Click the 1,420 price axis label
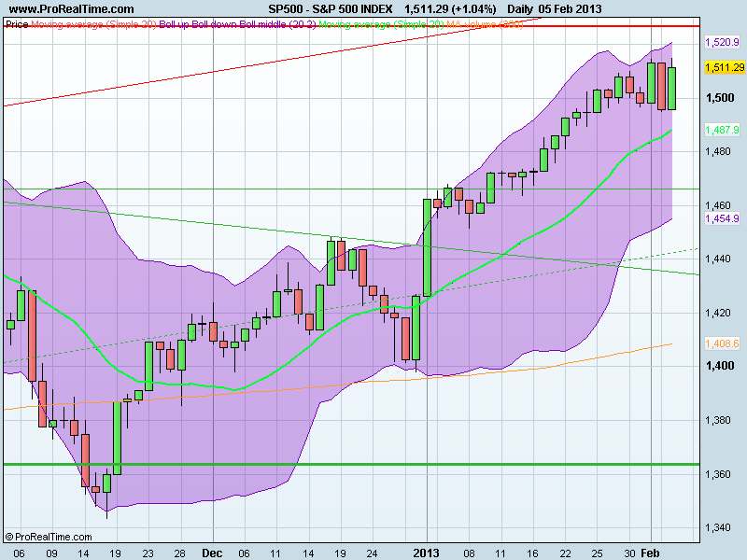This screenshot has width=747, height=560. click(718, 313)
